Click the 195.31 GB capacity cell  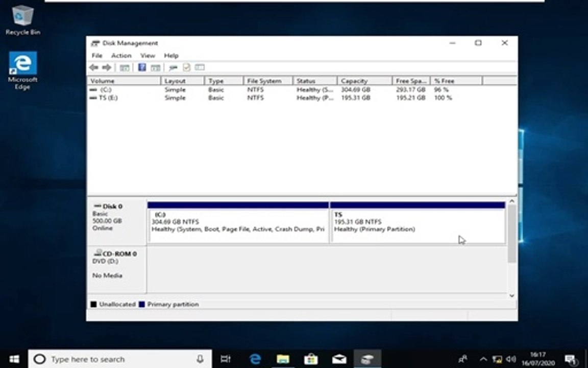[355, 98]
